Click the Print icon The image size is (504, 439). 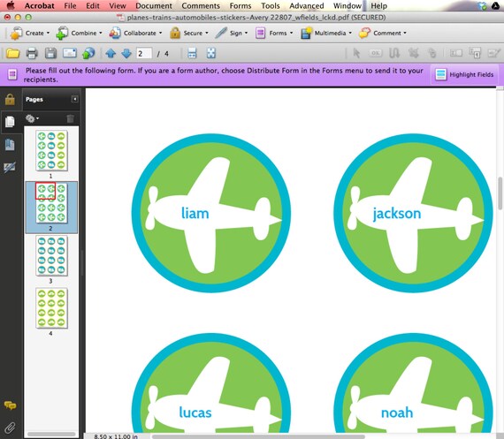(32, 53)
